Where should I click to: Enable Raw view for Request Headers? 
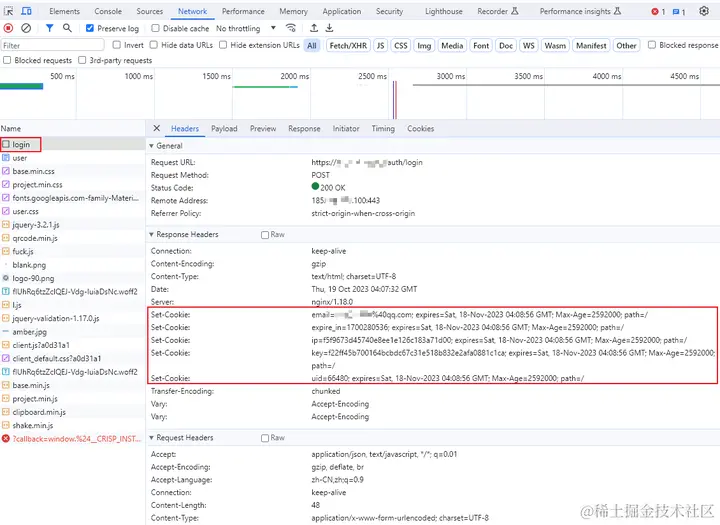(265, 438)
